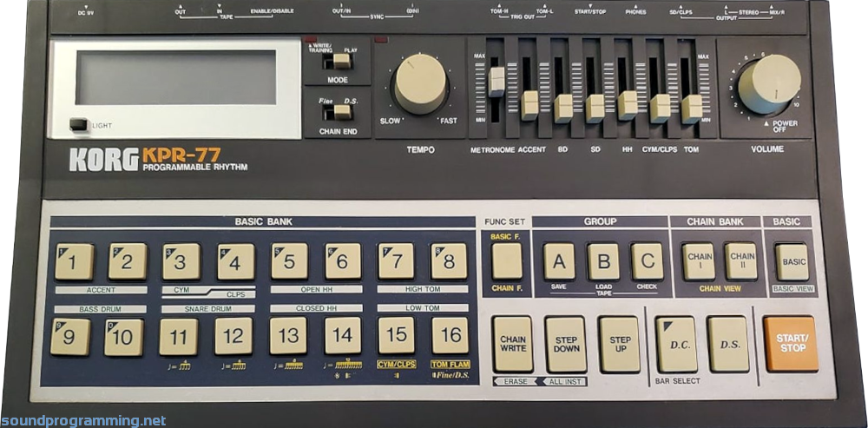Push the D.C. bar select button
The image size is (868, 428).
(x=676, y=345)
